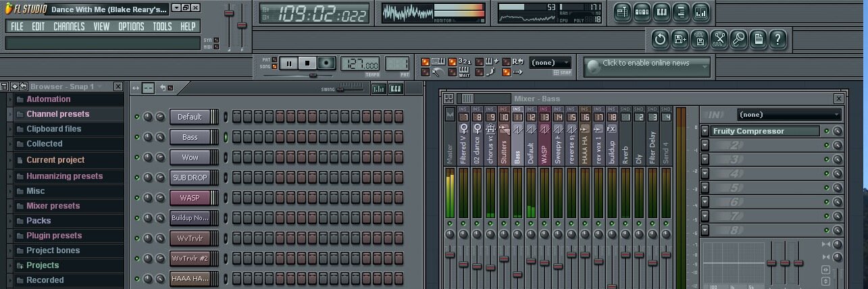
Task: Toggle graph editor button in step sequencer
Action: (378, 88)
